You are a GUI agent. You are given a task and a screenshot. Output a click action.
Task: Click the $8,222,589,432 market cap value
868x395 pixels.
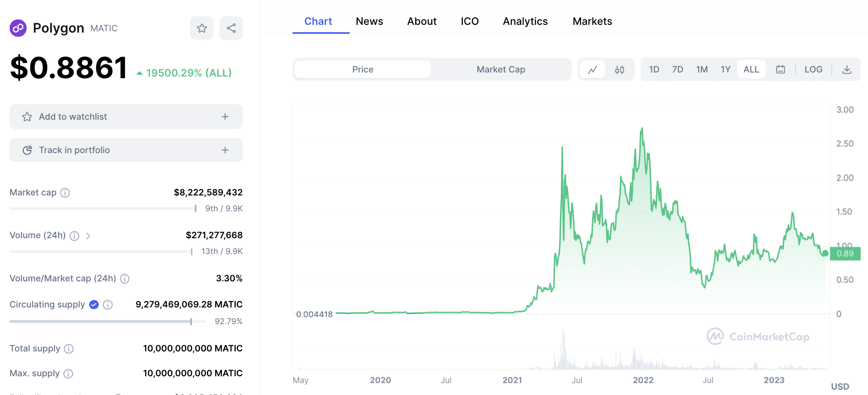click(x=208, y=193)
